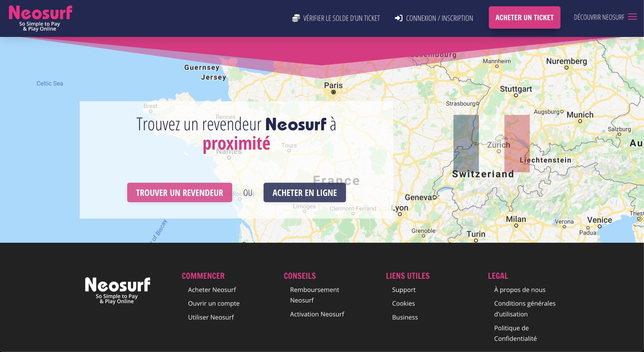Click the Turin label on the map
644x352 pixels.
click(476, 234)
